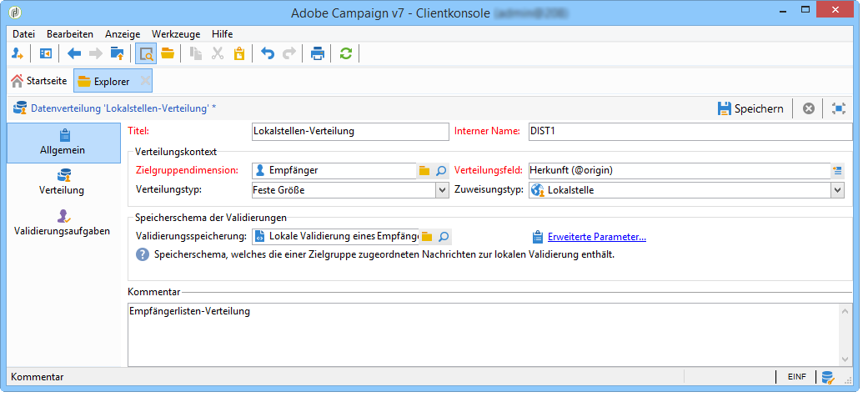Click the EINF status bar indicator
Viewport: 868px width, 407px height.
click(x=797, y=377)
